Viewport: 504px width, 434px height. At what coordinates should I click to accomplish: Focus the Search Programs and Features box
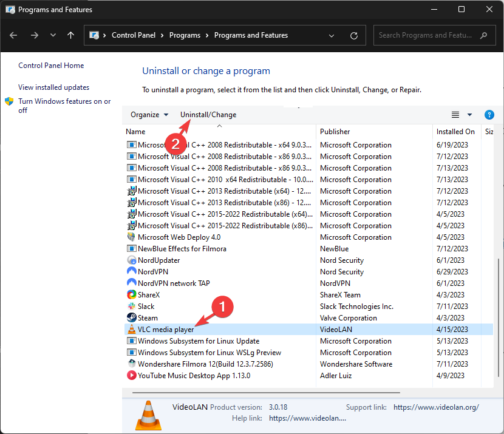(x=434, y=35)
